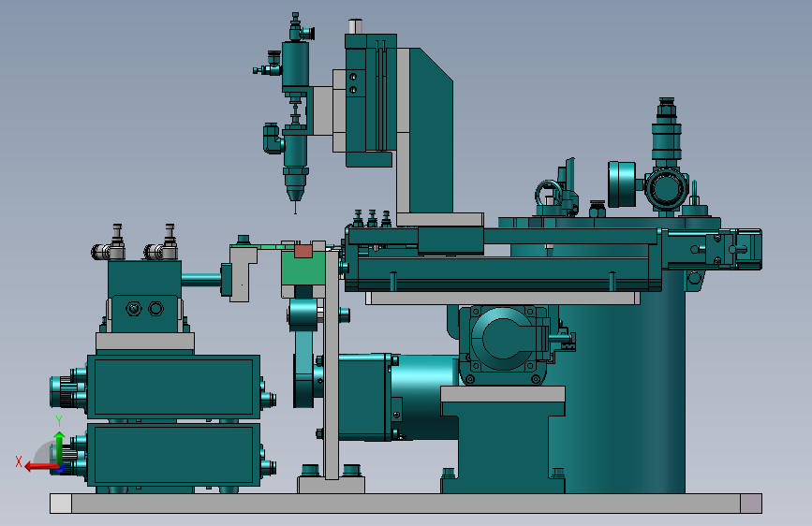
Task: Select the long gray base plate
Action: [x=406, y=504]
